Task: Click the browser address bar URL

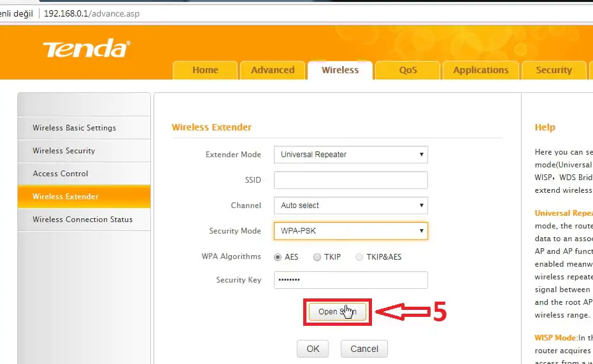Action: (x=92, y=13)
